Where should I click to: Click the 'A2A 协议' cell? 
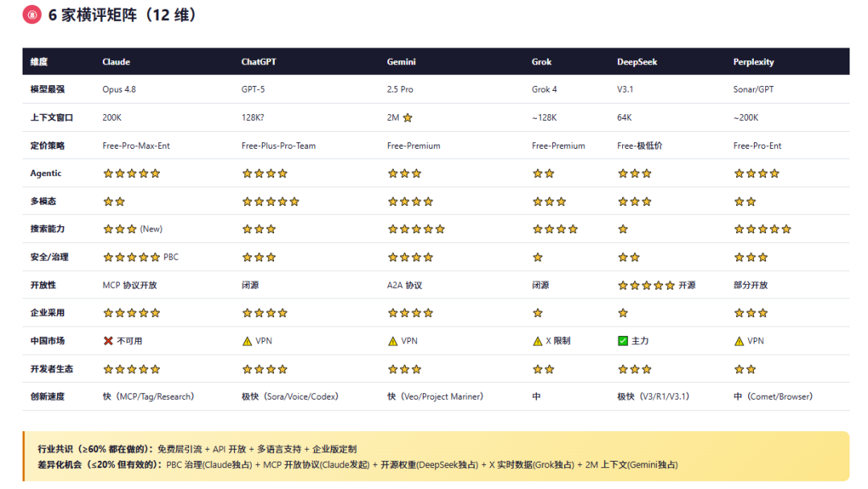(x=404, y=286)
